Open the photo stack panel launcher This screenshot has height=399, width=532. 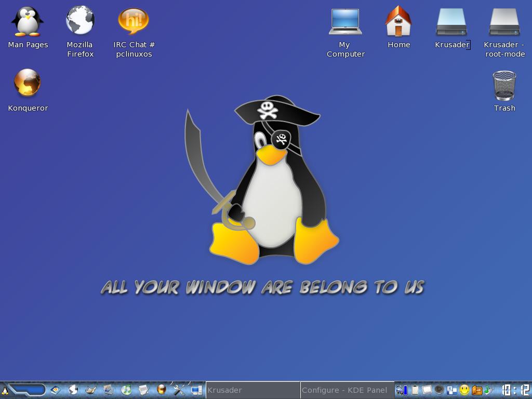coord(108,390)
